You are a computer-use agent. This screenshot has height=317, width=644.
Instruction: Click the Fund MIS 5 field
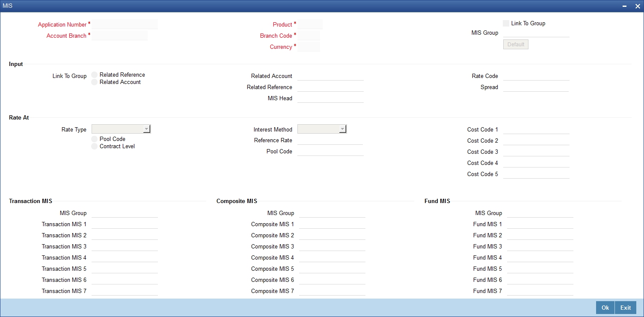click(x=540, y=269)
